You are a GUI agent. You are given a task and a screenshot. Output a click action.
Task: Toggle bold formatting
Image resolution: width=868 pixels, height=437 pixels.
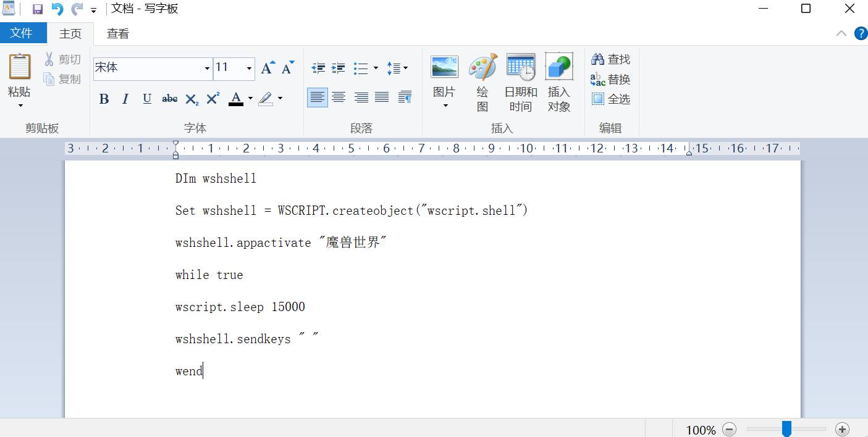(104, 99)
